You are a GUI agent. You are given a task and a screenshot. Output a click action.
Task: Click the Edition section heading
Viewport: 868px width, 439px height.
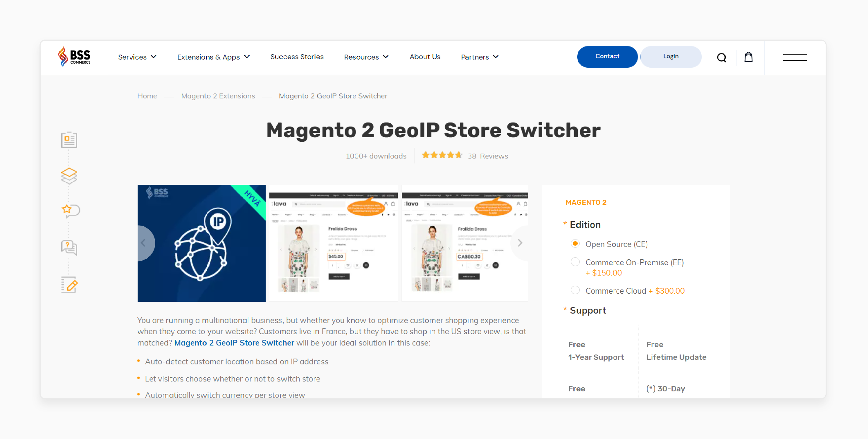point(585,225)
